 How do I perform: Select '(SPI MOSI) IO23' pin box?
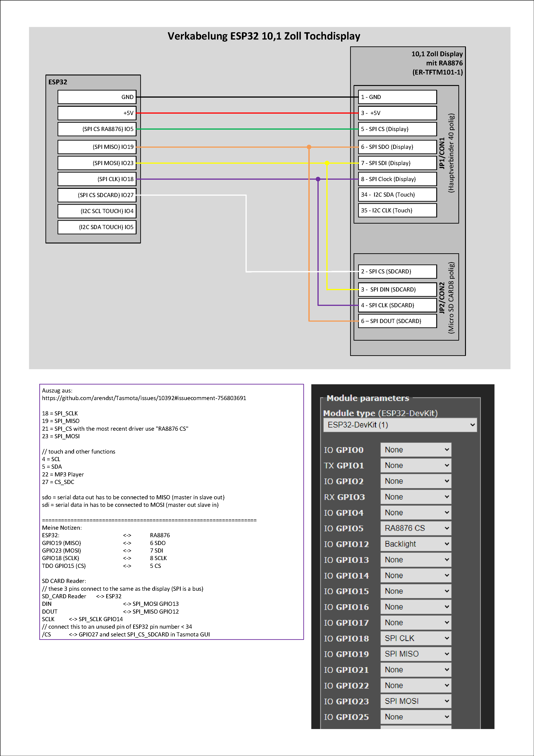(97, 163)
